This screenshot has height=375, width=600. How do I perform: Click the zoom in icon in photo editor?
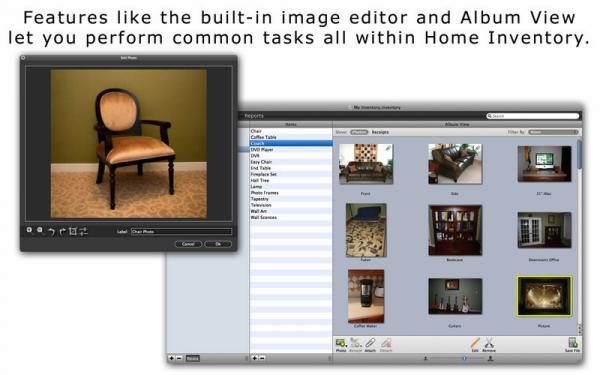[29, 230]
